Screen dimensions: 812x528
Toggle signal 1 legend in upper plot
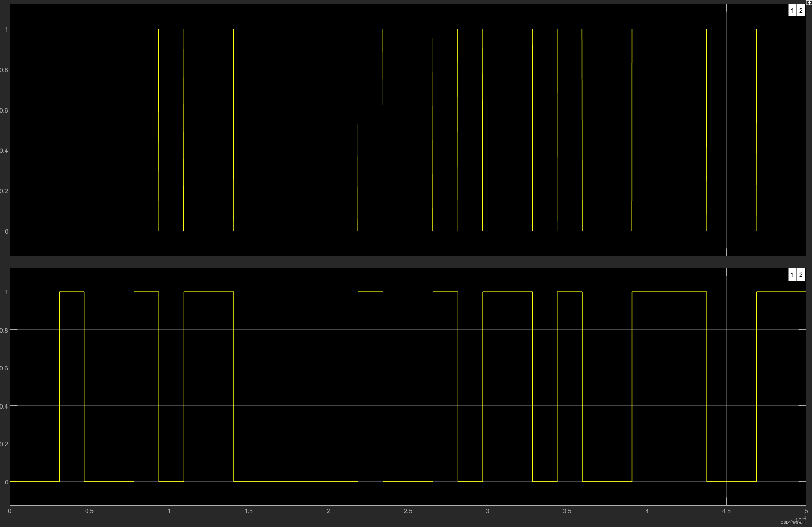(x=792, y=11)
